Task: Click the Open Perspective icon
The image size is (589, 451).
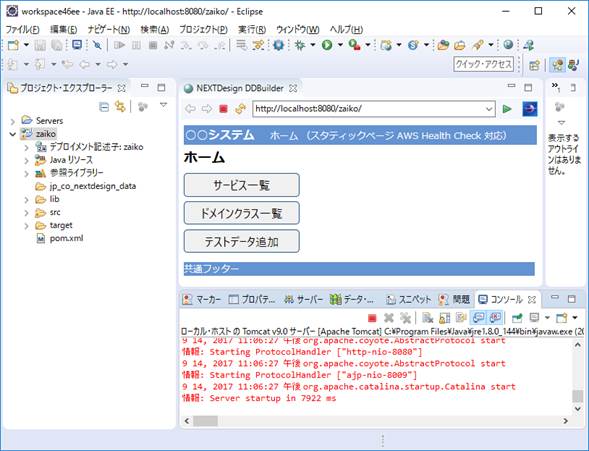Action: (534, 65)
